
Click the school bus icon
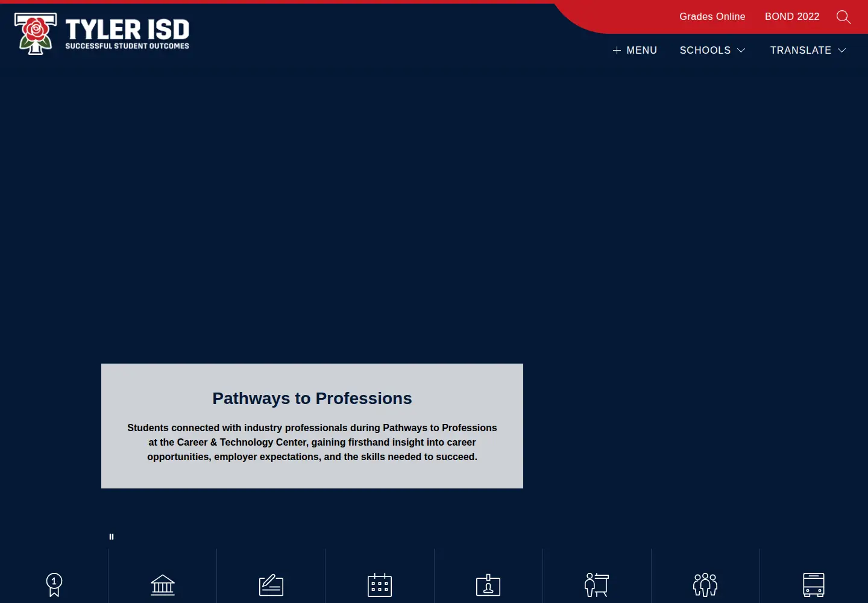coord(814,585)
